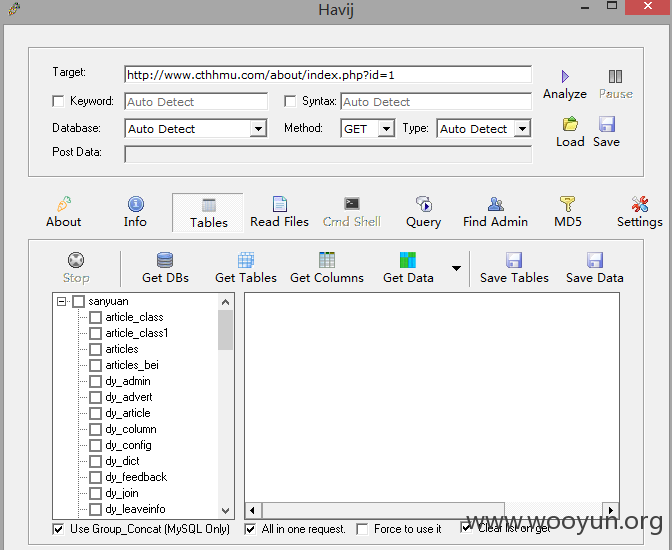Click the tree list vertical scrollbar thumb
The height and width of the screenshot is (550, 672).
click(225, 330)
